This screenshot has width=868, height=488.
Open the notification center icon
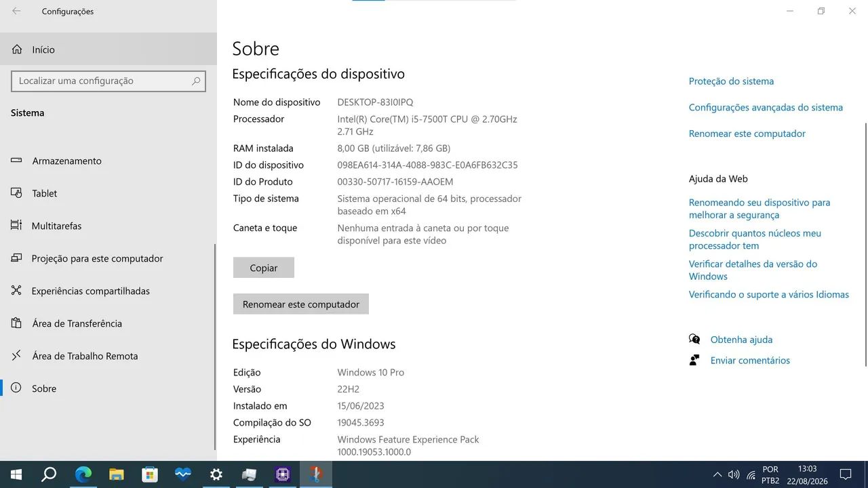click(x=846, y=474)
